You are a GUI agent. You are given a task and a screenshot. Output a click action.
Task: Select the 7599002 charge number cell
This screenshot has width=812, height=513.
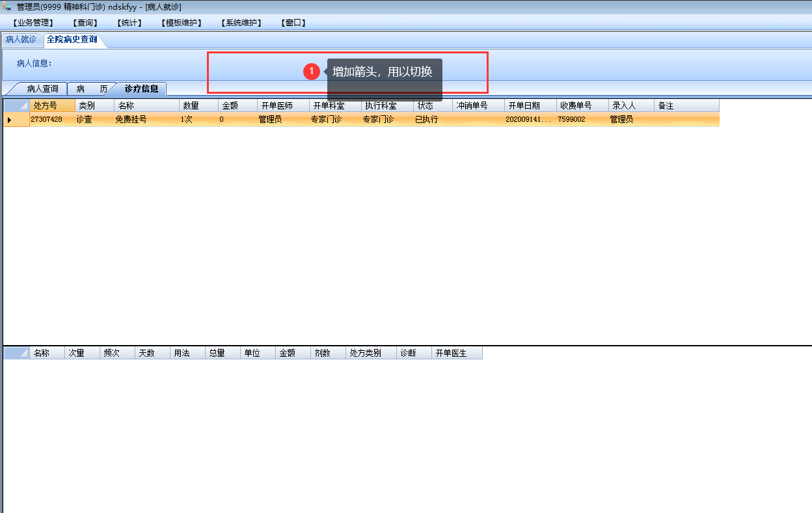(582, 120)
